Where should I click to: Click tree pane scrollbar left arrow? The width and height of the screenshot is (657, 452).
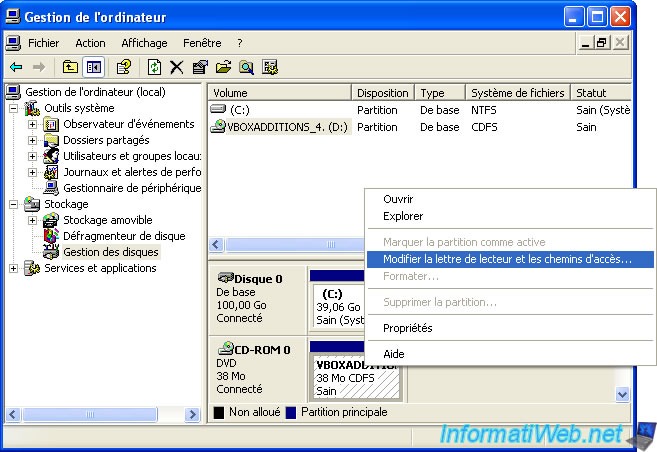pos(12,414)
